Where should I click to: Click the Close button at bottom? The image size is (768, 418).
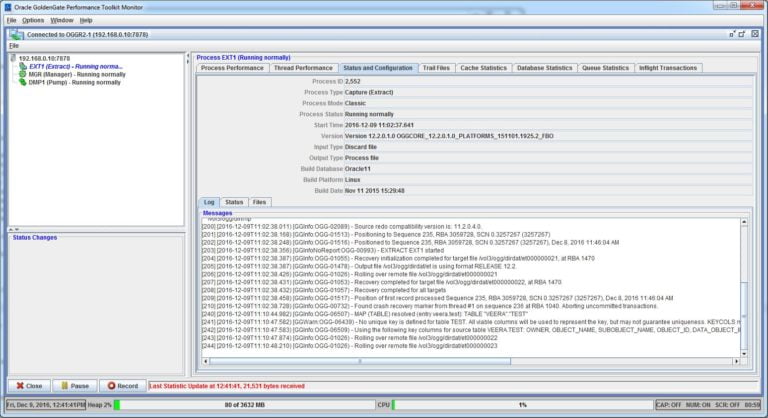coord(29,385)
